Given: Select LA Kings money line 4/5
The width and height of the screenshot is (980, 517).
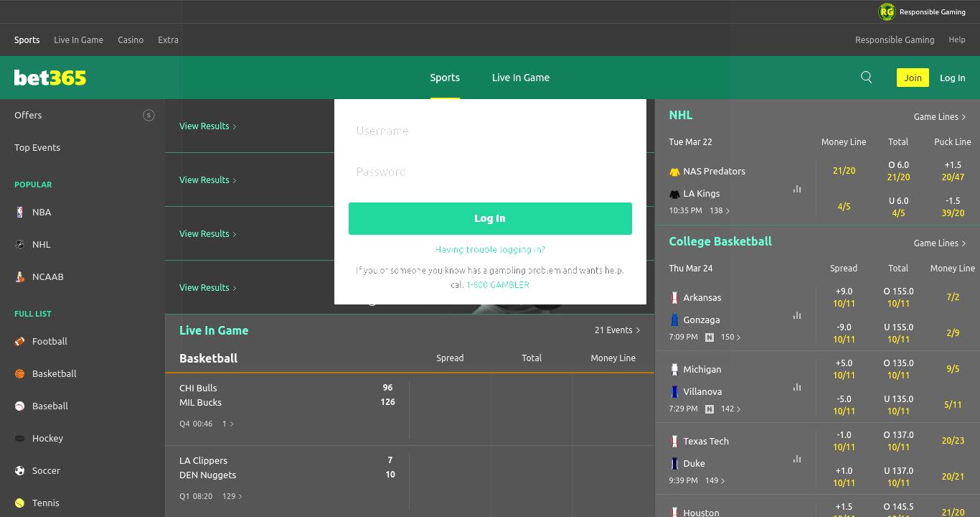Looking at the screenshot, I should click(x=844, y=206).
